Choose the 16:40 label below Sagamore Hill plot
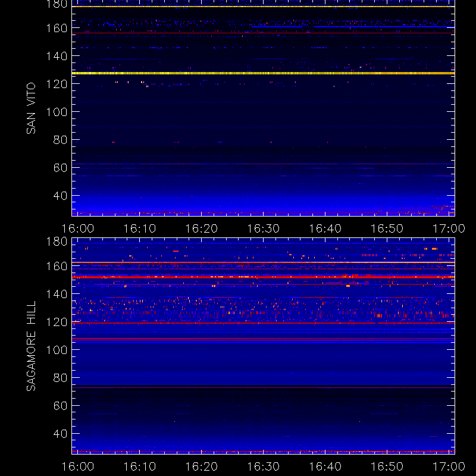476x476 pixels. [325, 466]
